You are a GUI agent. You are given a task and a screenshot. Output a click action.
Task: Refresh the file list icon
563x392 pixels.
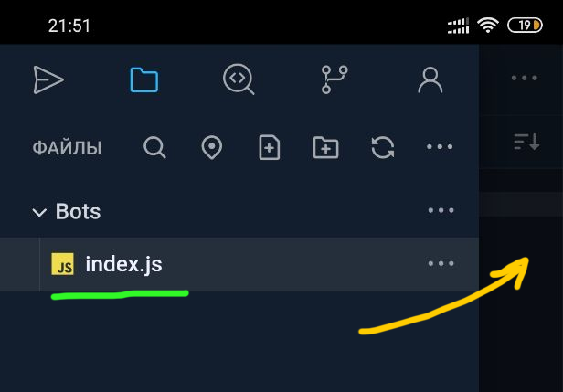pos(383,147)
